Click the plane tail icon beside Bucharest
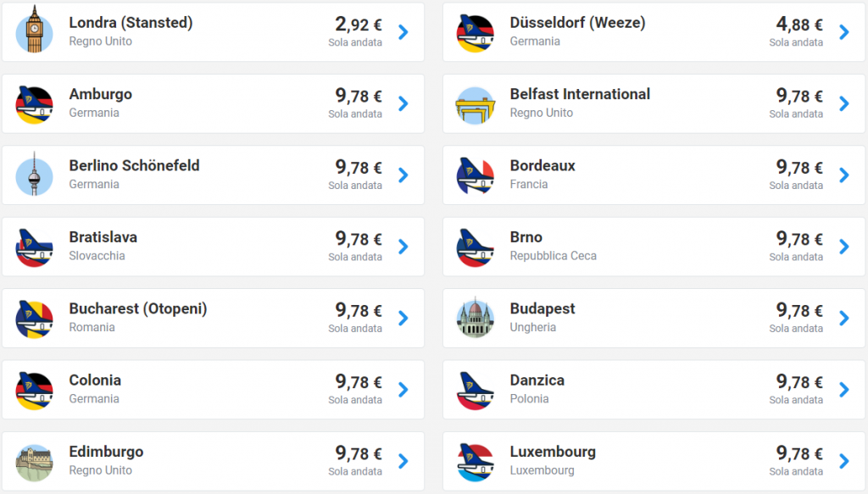This screenshot has width=868, height=494. [x=34, y=319]
